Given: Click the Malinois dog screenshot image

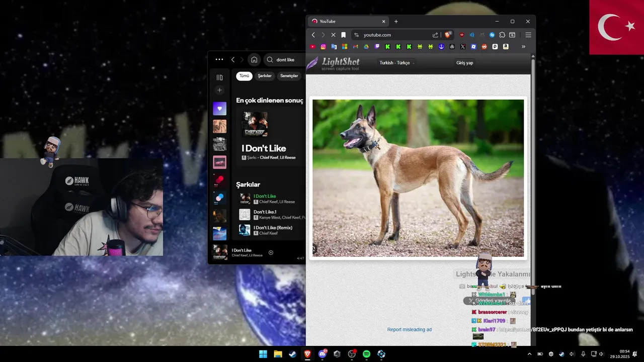Looking at the screenshot, I should click(418, 178).
